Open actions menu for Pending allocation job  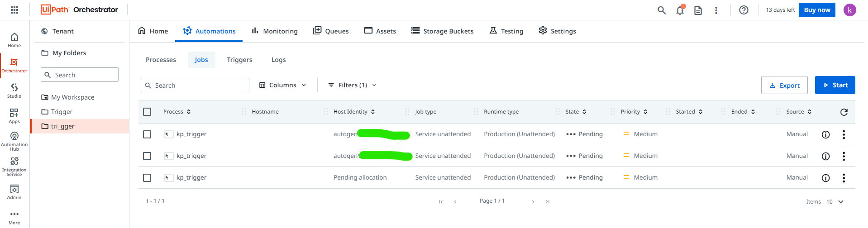pos(844,178)
